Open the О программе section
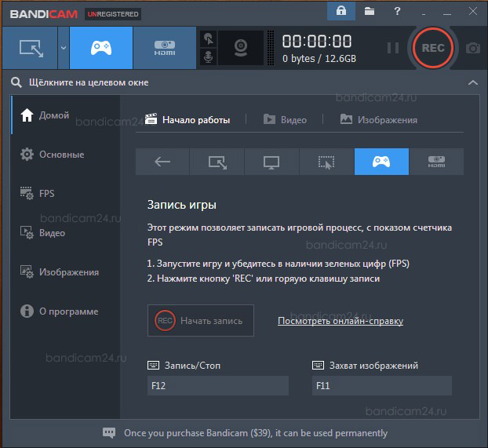This screenshot has width=488, height=448. (x=65, y=311)
